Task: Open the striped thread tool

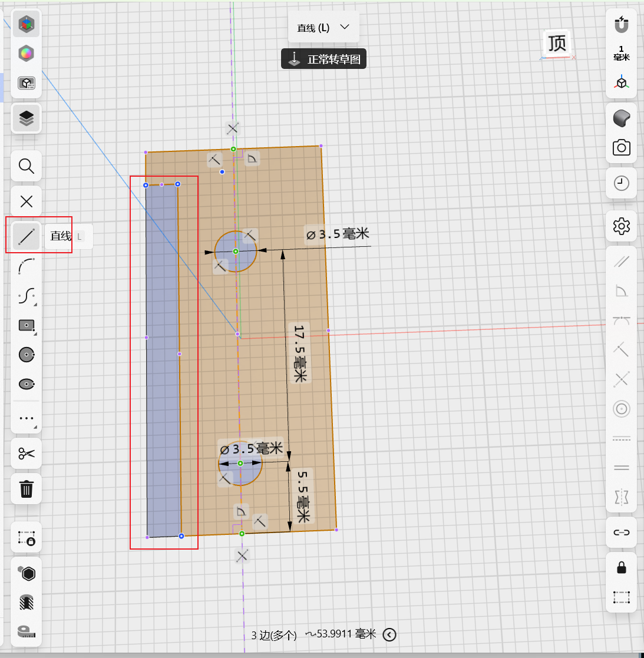Action: point(26,603)
